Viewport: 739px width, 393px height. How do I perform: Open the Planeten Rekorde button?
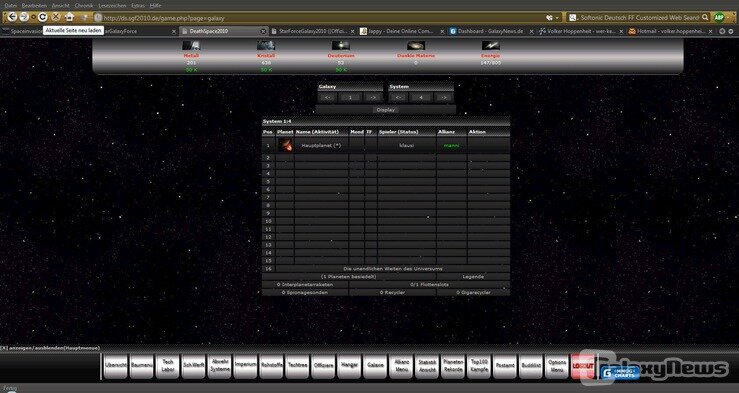[453, 366]
